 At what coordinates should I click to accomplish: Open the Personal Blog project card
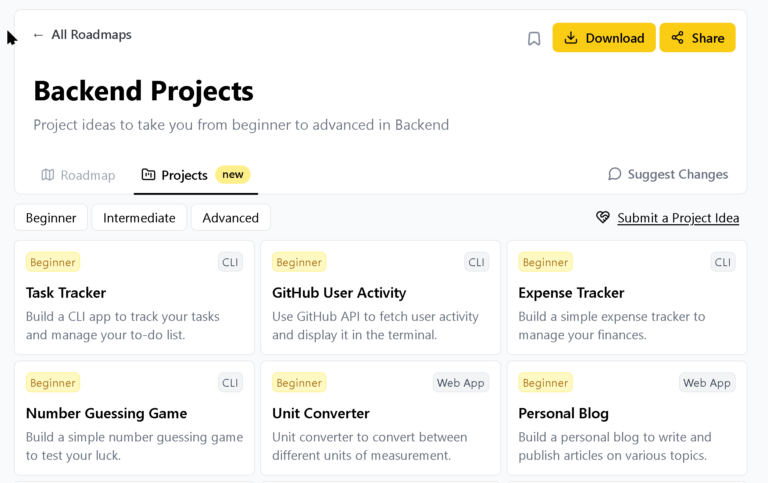[626, 418]
